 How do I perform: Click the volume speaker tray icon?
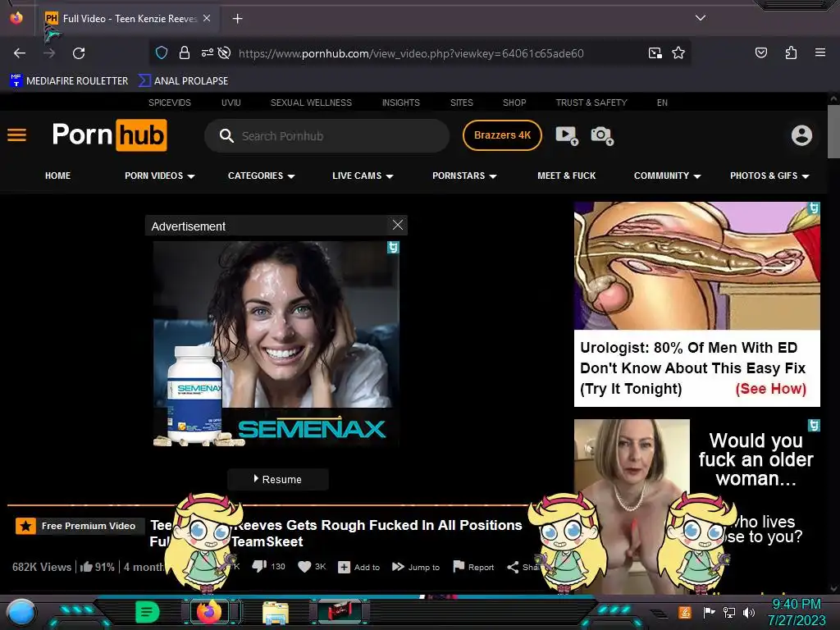[x=749, y=612]
